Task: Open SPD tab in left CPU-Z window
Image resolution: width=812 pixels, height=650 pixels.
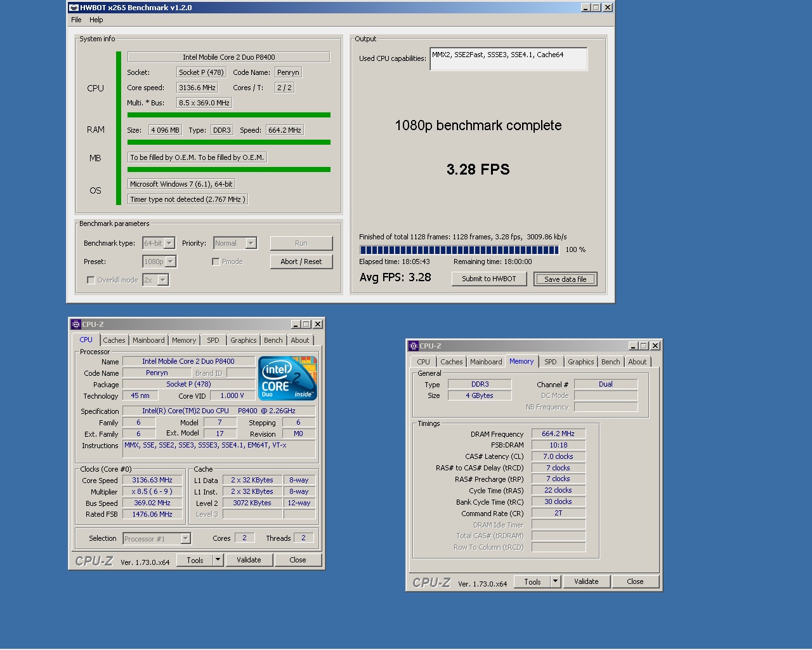Action: click(213, 340)
